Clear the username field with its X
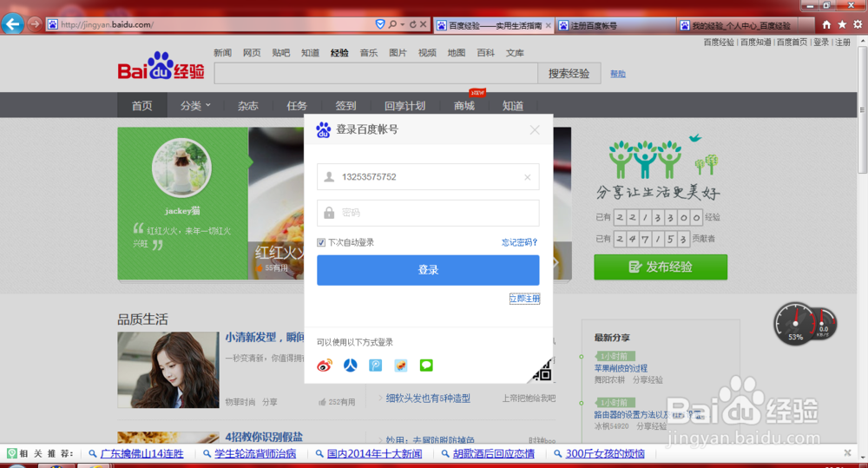Screen dimensions: 868x468 (528, 177)
